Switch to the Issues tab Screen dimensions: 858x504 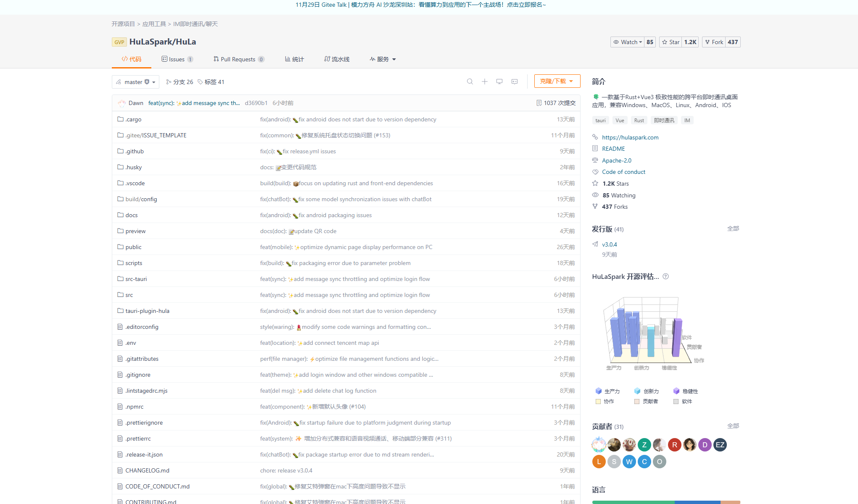[177, 59]
